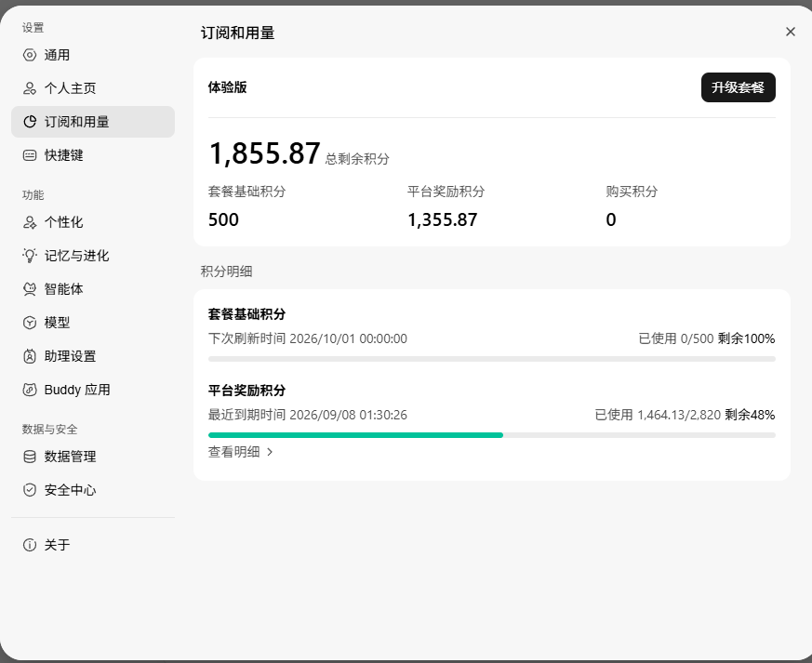Click the 数据管理 database icon

(30, 457)
